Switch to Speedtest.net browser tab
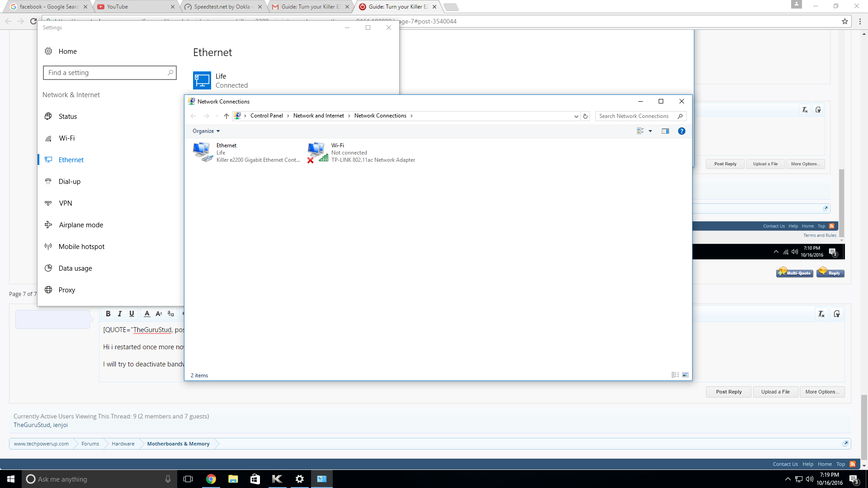This screenshot has height=488, width=868. pos(222,7)
